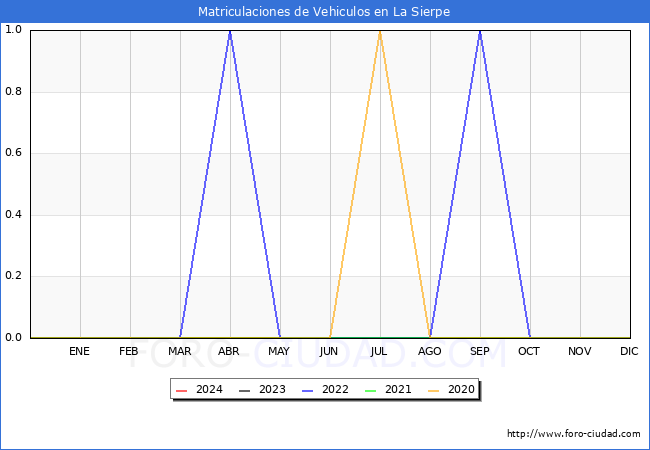Select the 2020 legend label

[x=461, y=390]
